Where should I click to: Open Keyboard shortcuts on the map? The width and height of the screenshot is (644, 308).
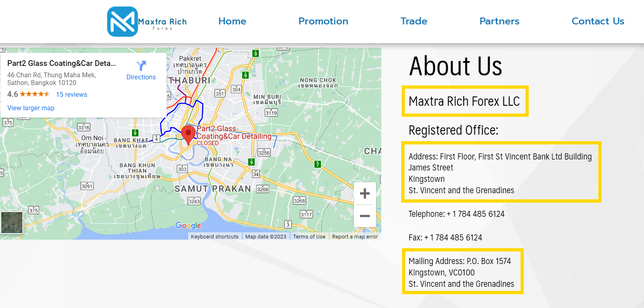coord(215,236)
